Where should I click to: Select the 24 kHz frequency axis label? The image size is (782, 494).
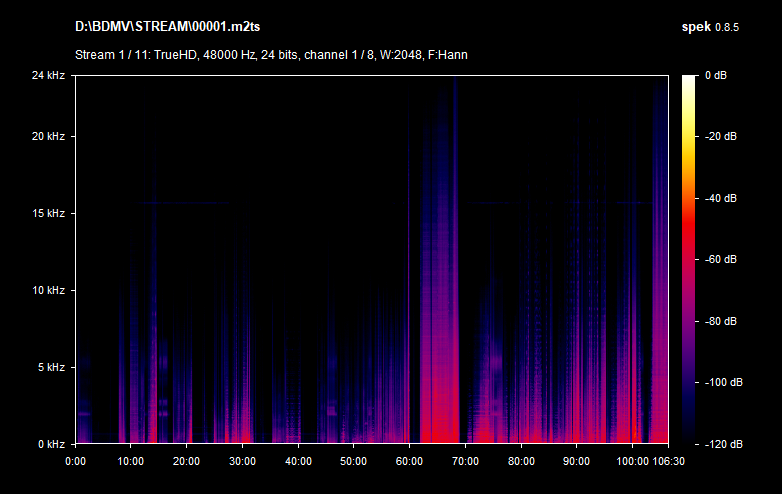[47, 76]
